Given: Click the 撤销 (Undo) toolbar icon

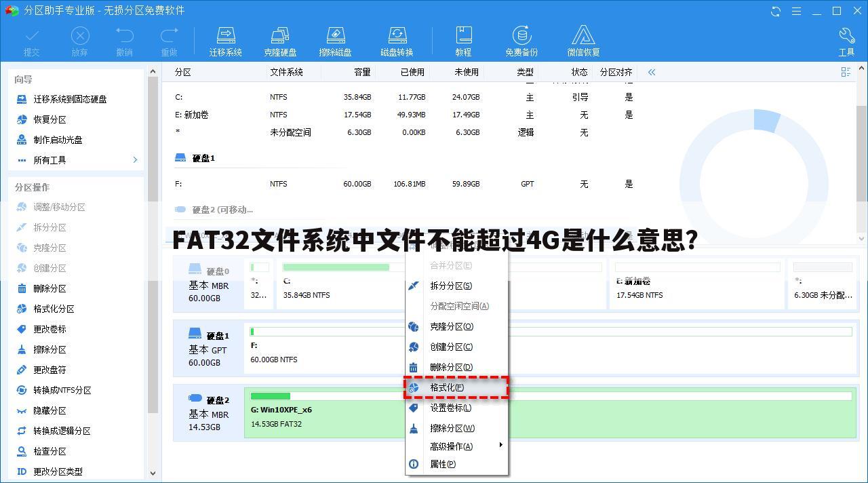Looking at the screenshot, I should [125, 42].
